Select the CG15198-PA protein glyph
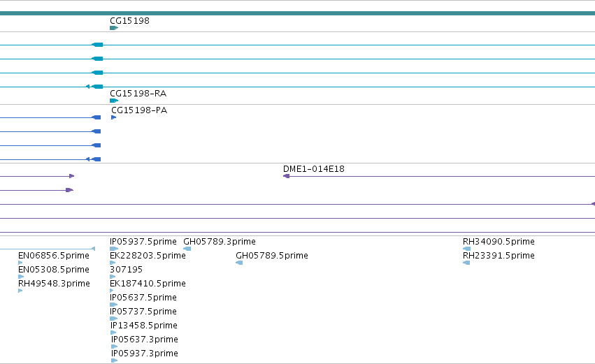 point(113,117)
